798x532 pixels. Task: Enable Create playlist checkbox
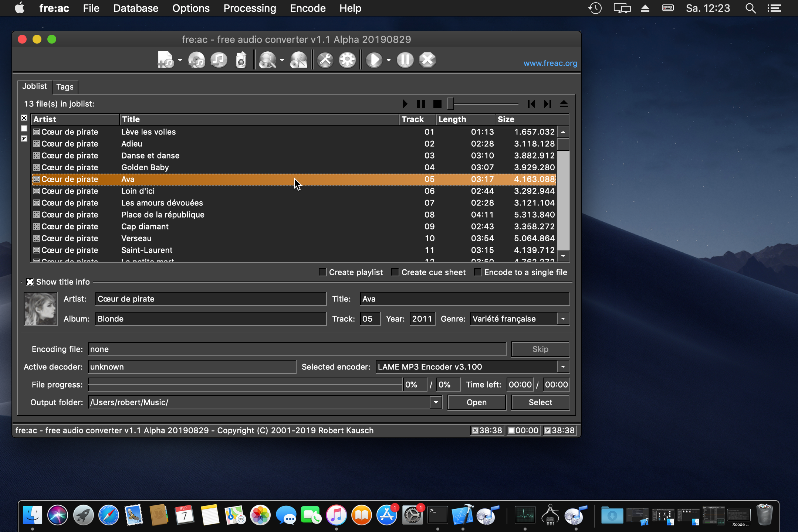click(x=322, y=272)
